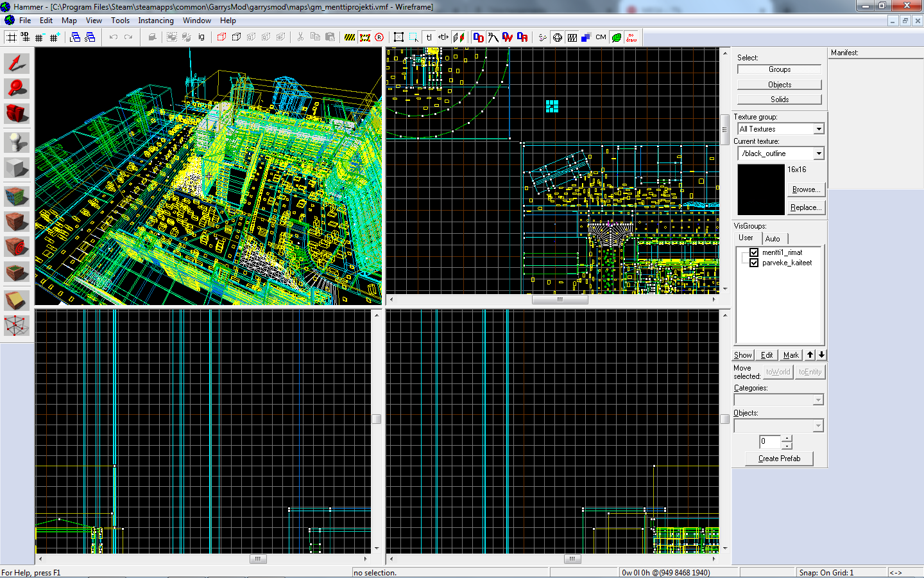924x578 pixels.
Task: Click prefab count input field
Action: click(770, 442)
